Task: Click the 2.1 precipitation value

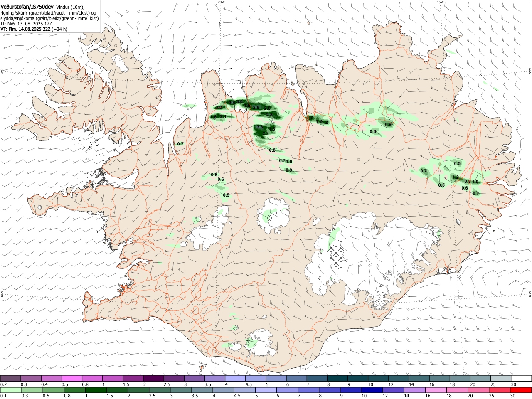Action: point(223,116)
